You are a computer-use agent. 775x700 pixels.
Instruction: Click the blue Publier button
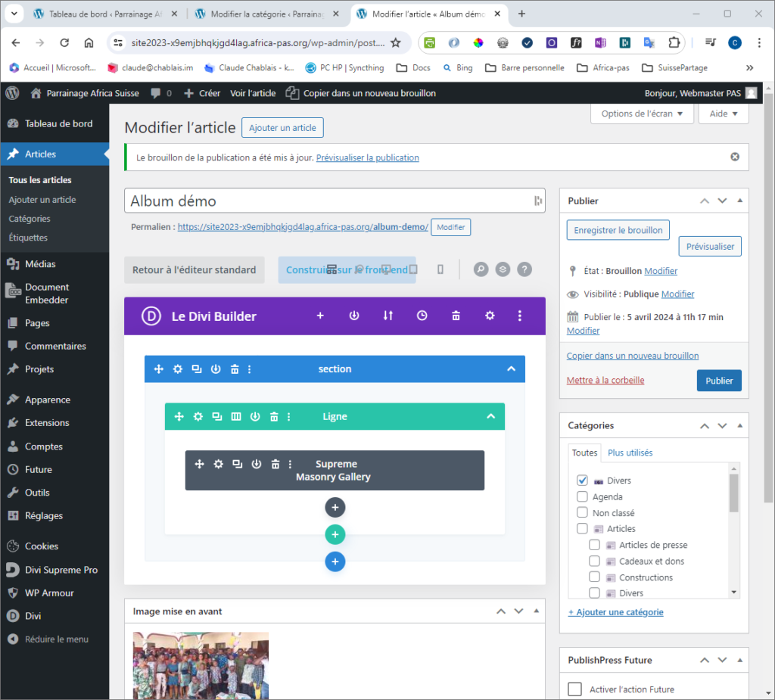(x=718, y=381)
